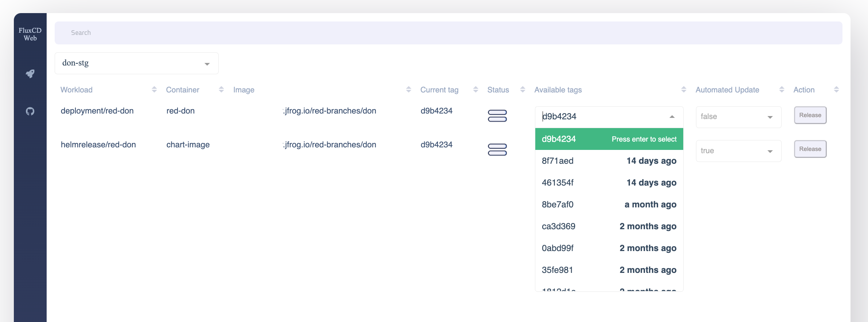Choose tag 8f71aed from list
Screen dimensions: 868x322
(x=609, y=161)
